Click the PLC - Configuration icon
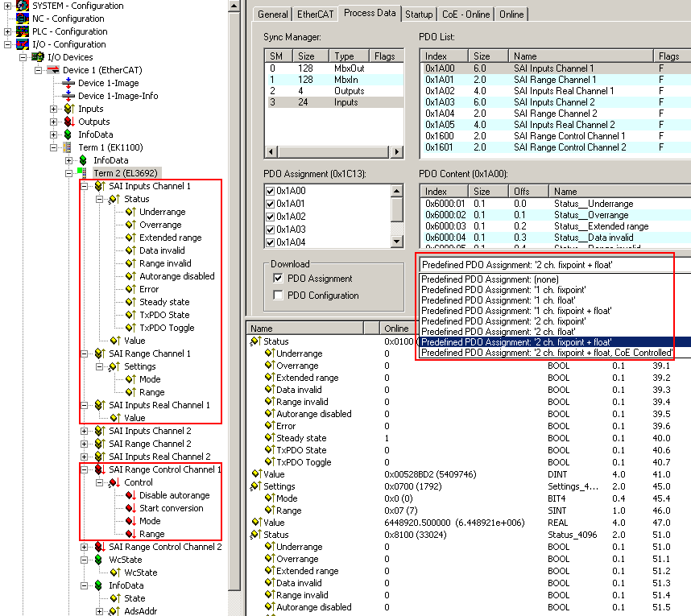Screen dimensions: 691x616 click(22, 31)
